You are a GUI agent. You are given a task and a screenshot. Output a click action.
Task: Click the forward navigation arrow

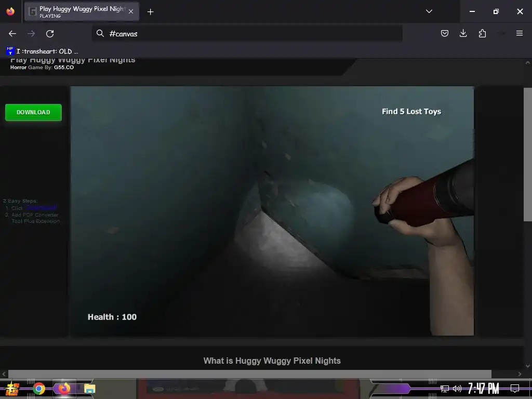[31, 34]
